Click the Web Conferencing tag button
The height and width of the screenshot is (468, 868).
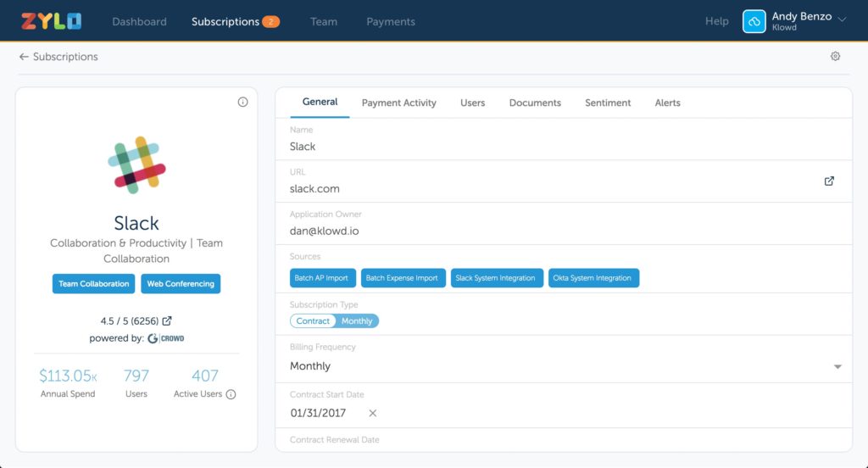click(181, 283)
